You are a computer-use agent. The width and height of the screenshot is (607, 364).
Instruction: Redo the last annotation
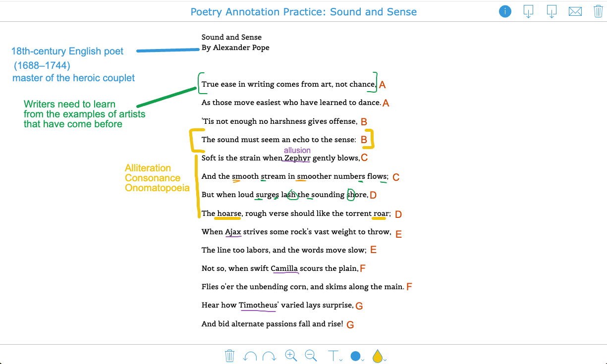[x=269, y=356]
